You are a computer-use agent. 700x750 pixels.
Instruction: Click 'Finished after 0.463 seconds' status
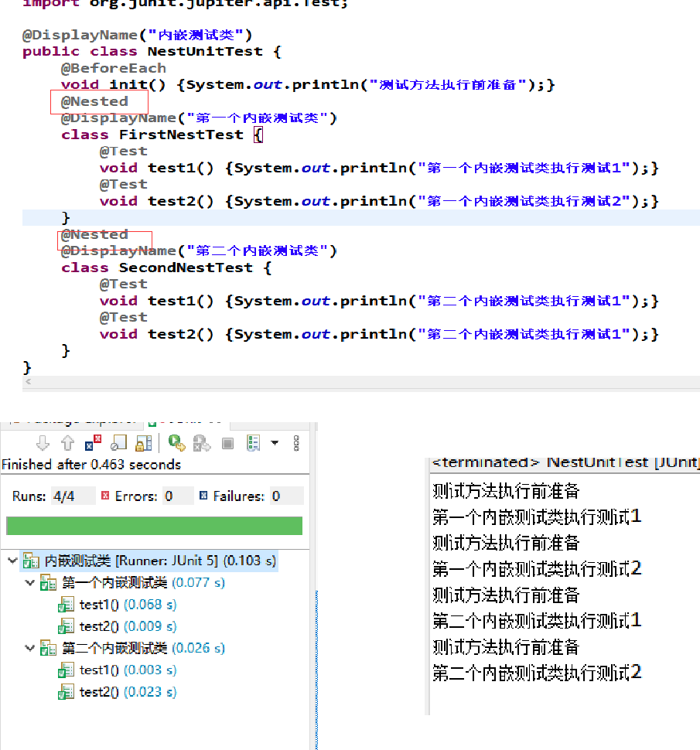click(91, 465)
